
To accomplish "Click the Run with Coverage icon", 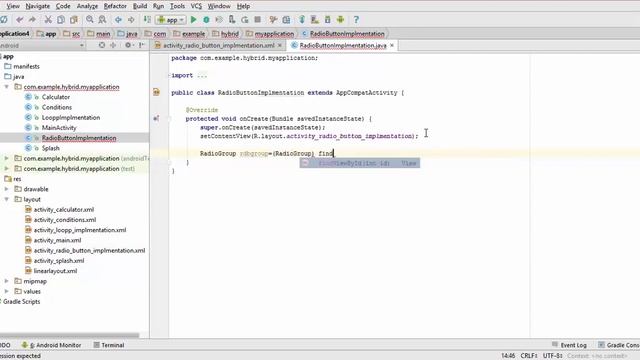I will point(219,20).
